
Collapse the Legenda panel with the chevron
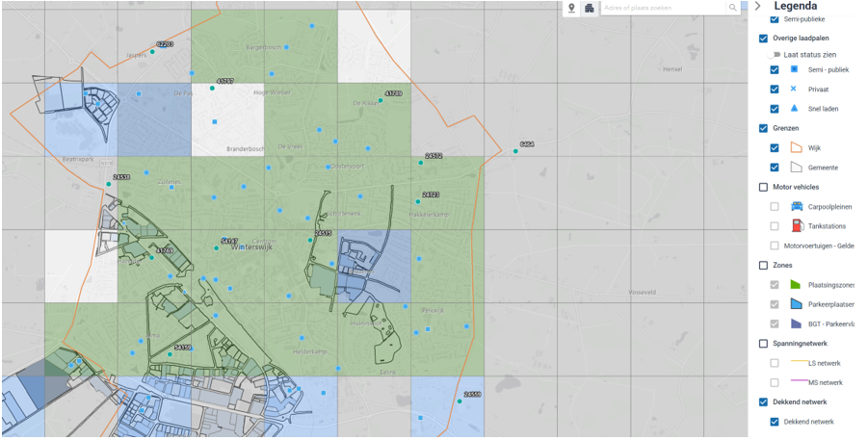click(757, 7)
